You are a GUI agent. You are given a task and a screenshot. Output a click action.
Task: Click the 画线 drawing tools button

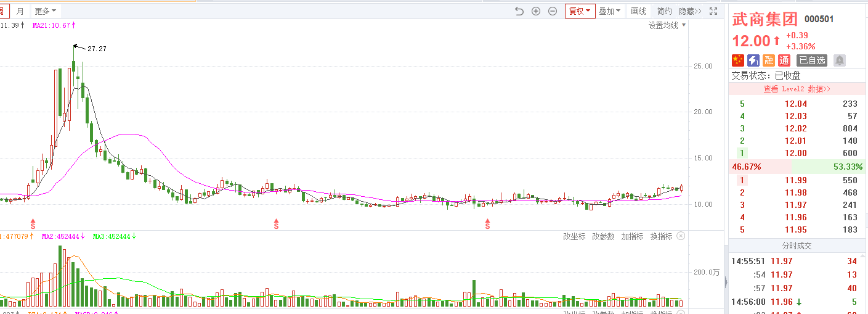click(639, 11)
